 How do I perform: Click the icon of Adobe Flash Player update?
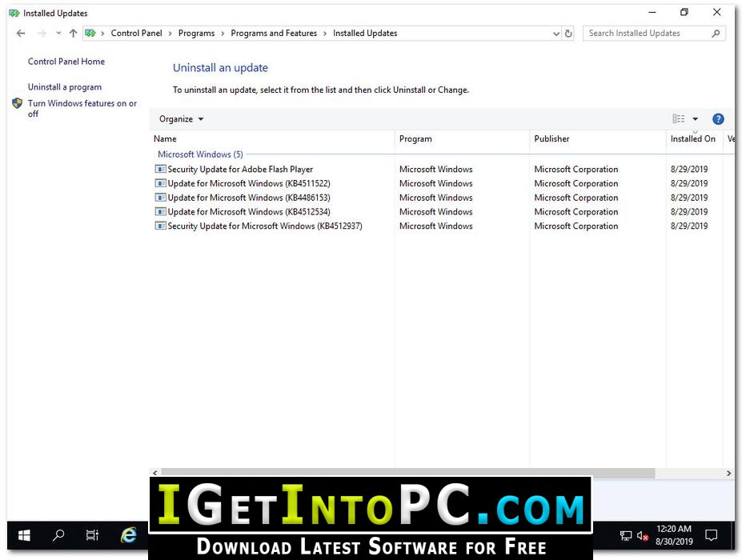tap(161, 169)
